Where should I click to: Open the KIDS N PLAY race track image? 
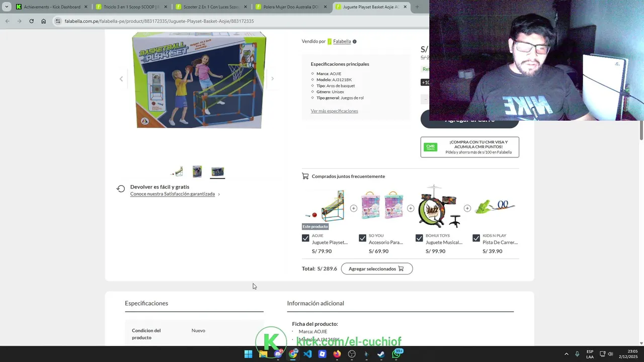click(x=496, y=207)
